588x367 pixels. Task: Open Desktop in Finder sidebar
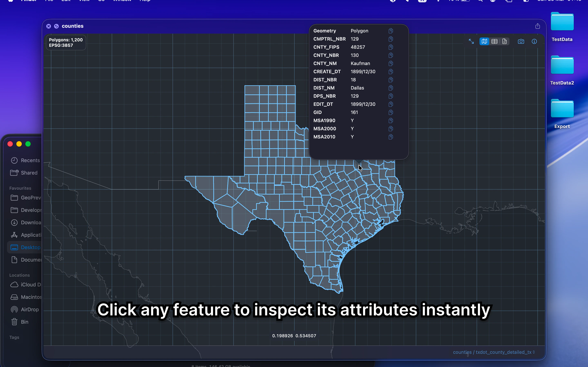click(30, 247)
